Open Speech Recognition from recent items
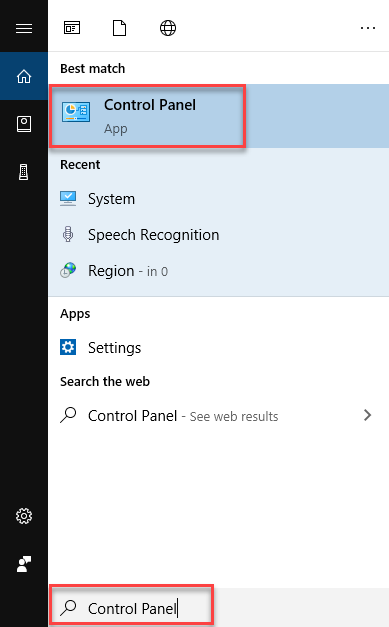Image resolution: width=389 pixels, height=627 pixels. (x=219, y=235)
